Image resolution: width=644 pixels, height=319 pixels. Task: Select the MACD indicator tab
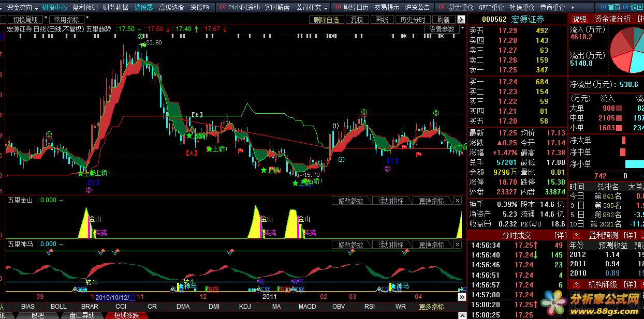point(307,307)
